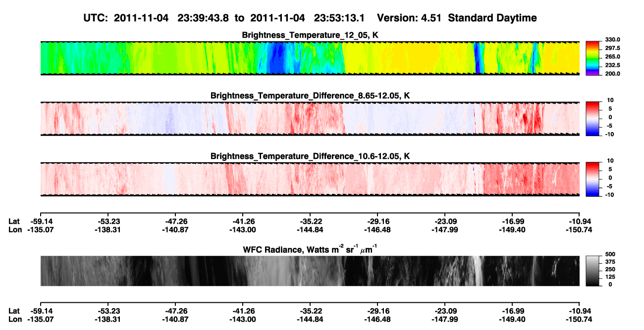Click the '5' tick on 10.6-12.05 colorbar
The height and width of the screenshot is (330, 644).
tap(611, 169)
